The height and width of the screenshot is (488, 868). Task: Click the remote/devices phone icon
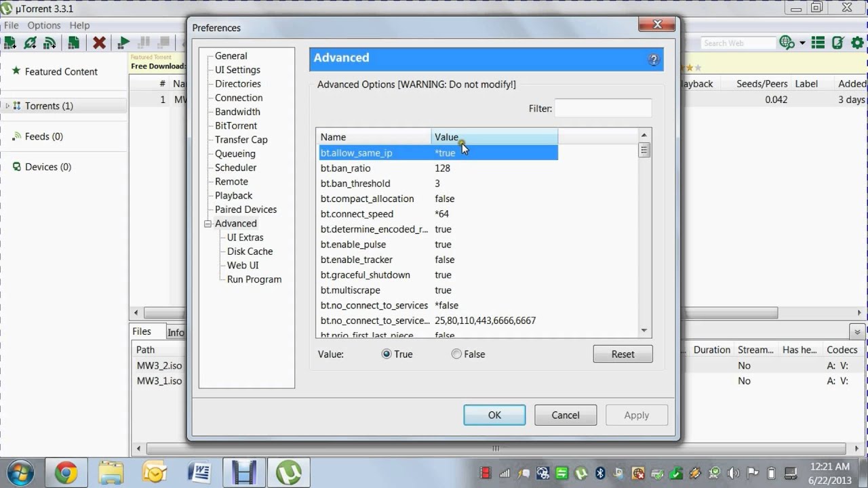(x=838, y=43)
